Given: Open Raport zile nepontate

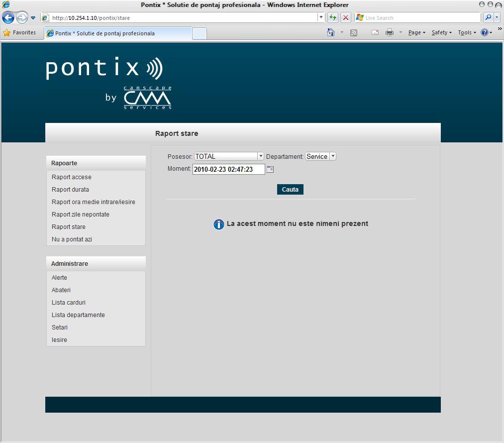Looking at the screenshot, I should point(81,215).
